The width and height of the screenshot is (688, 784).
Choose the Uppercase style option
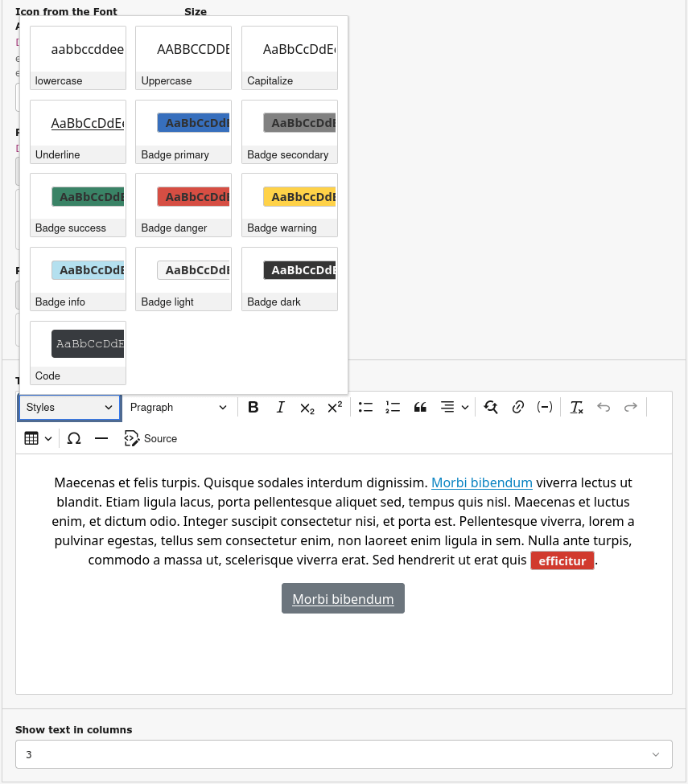(x=183, y=58)
